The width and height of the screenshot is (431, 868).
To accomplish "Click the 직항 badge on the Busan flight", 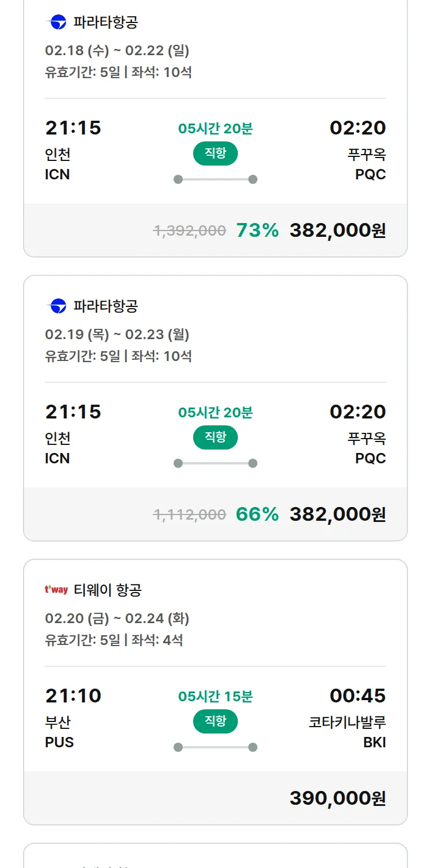I will pos(215,721).
